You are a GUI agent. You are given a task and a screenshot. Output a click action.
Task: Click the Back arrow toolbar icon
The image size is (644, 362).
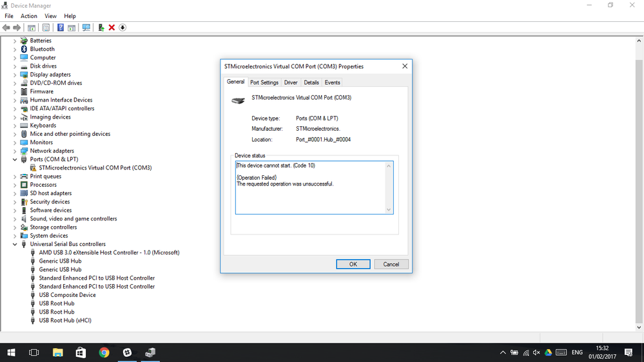(6, 28)
